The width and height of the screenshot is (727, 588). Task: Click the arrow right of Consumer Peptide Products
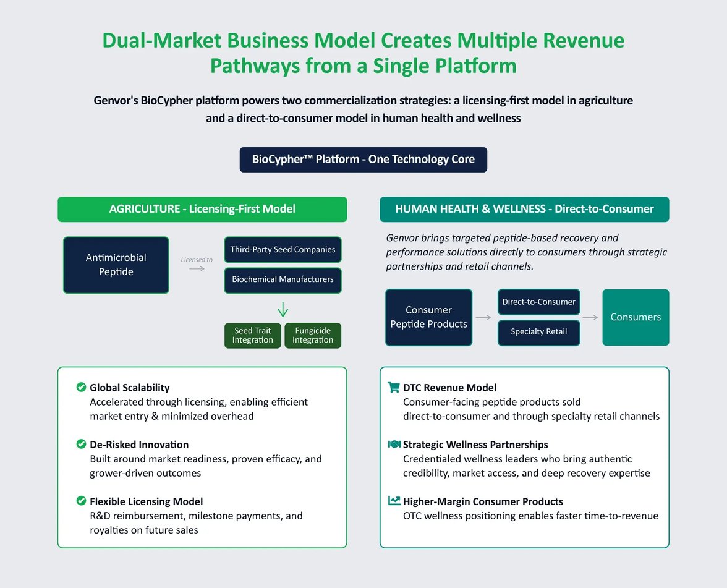(x=483, y=317)
